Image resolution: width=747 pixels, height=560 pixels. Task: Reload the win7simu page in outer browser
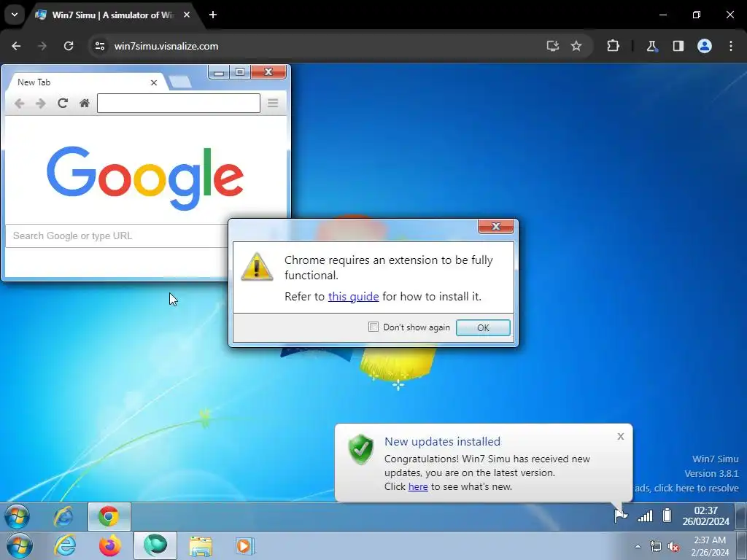(69, 46)
